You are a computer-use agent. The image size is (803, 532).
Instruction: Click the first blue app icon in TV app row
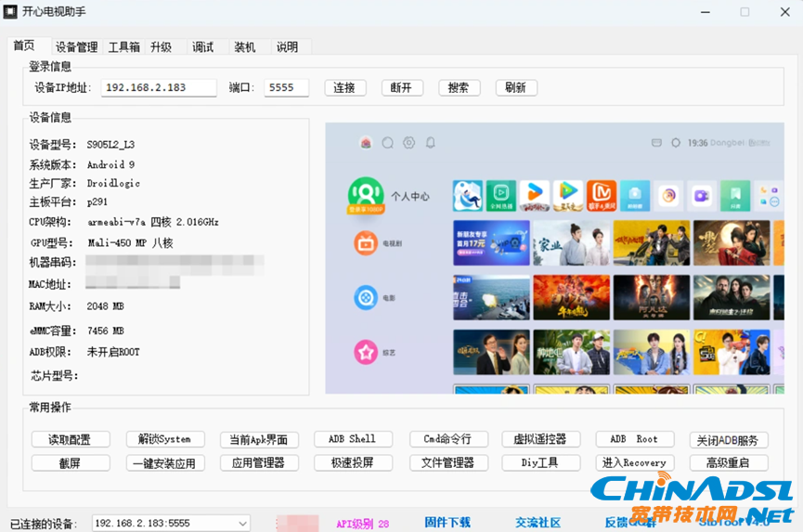tap(468, 196)
